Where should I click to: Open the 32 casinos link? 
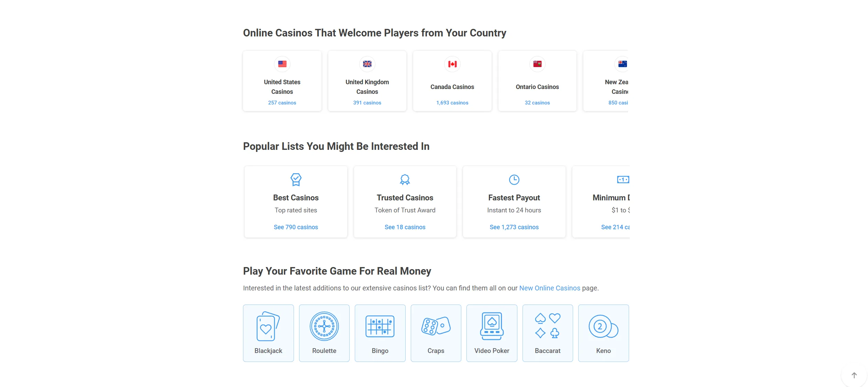coord(537,103)
